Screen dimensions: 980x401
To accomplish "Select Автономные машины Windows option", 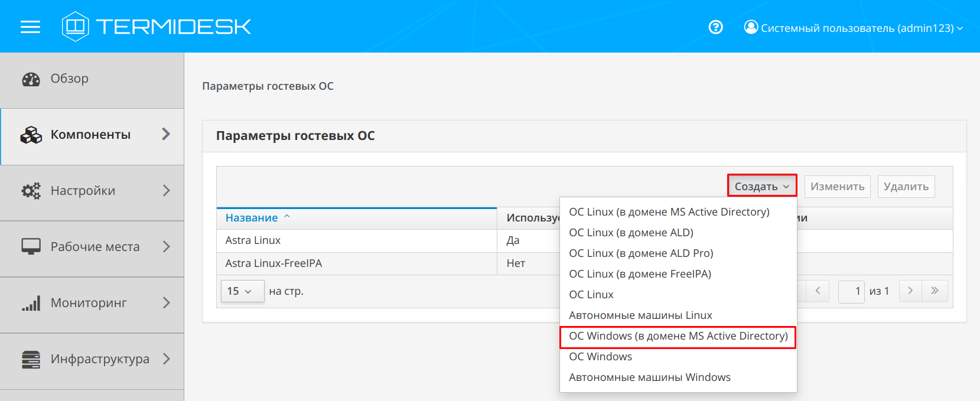I will (x=678, y=377).
